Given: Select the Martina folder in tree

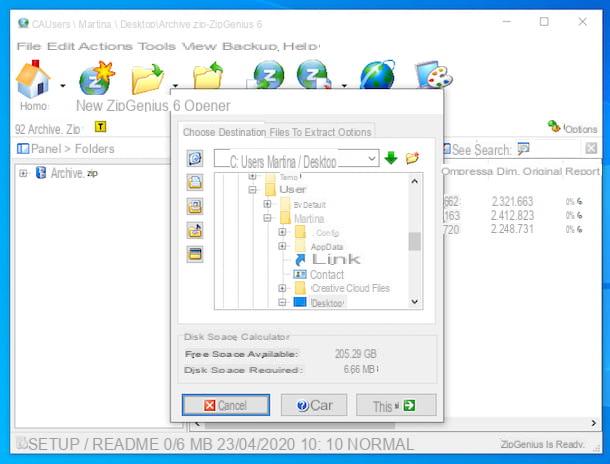Looking at the screenshot, I should [309, 218].
